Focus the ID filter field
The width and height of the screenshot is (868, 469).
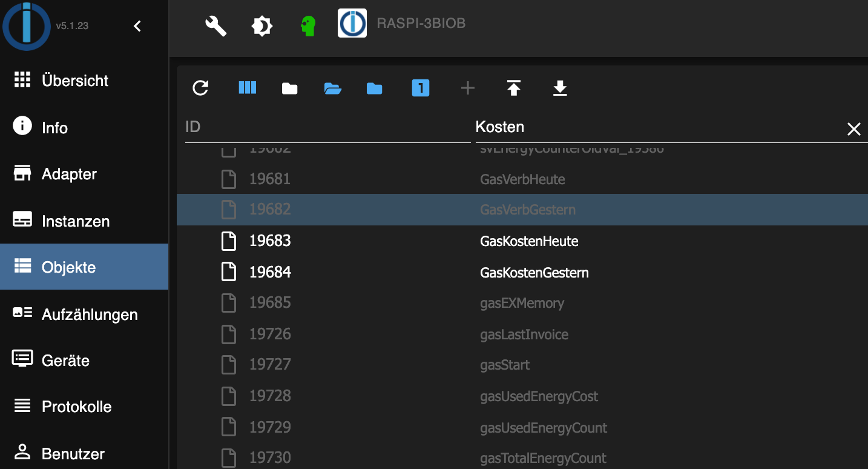pos(327,127)
